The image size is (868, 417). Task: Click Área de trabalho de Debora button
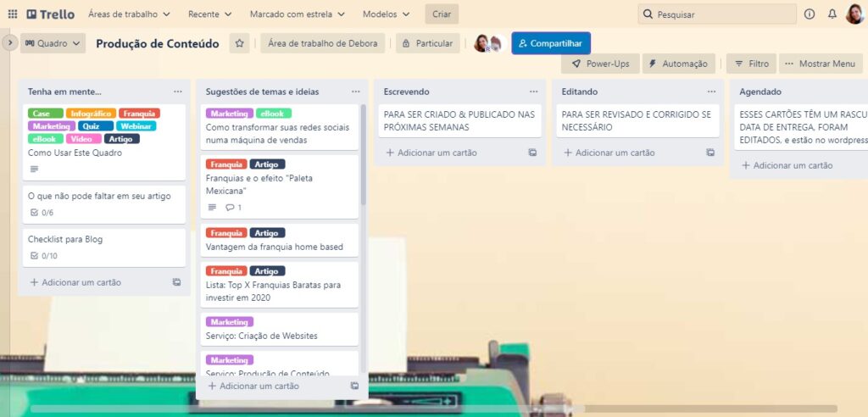(x=323, y=43)
